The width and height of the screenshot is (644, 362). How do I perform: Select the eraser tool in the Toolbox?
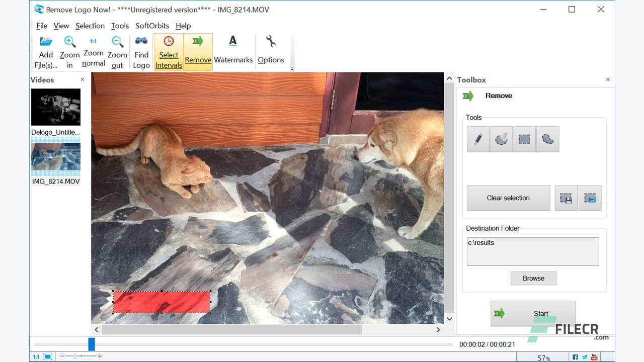pyautogui.click(x=501, y=139)
